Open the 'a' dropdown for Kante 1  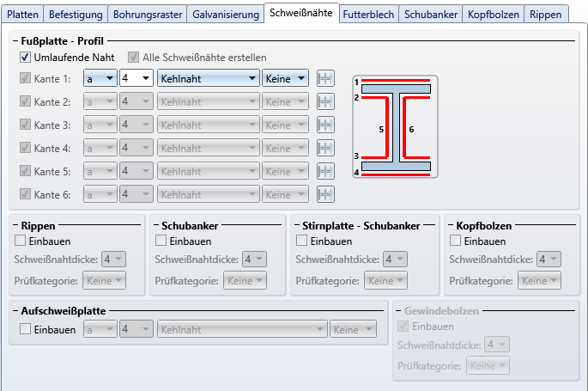(x=100, y=78)
